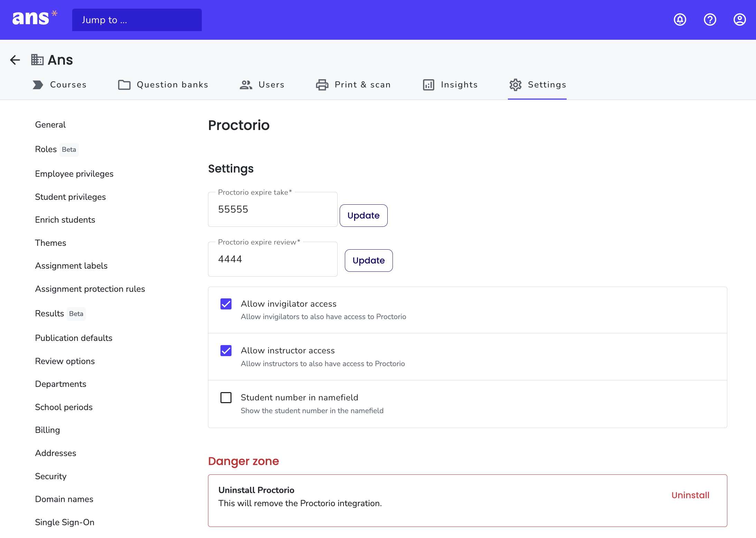The image size is (756, 538).
Task: Uncheck Allow instructor access
Action: [x=226, y=351]
